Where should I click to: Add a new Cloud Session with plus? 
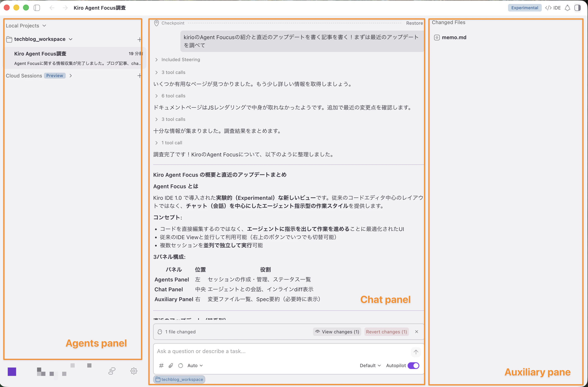(x=140, y=76)
